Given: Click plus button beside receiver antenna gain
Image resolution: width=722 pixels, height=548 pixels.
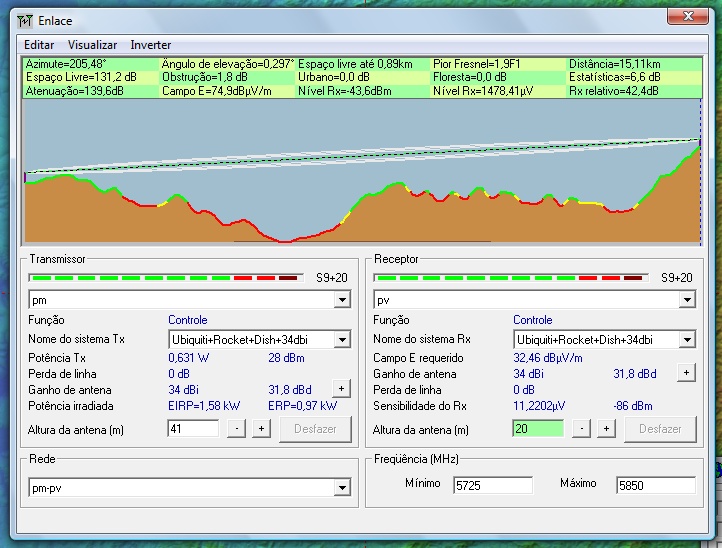Looking at the screenshot, I should point(686,373).
